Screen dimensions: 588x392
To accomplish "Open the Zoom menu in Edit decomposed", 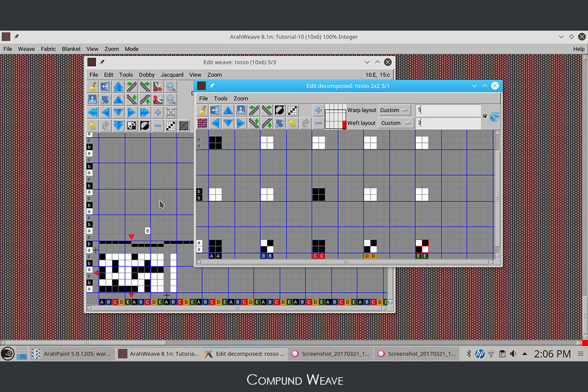I will 241,98.
